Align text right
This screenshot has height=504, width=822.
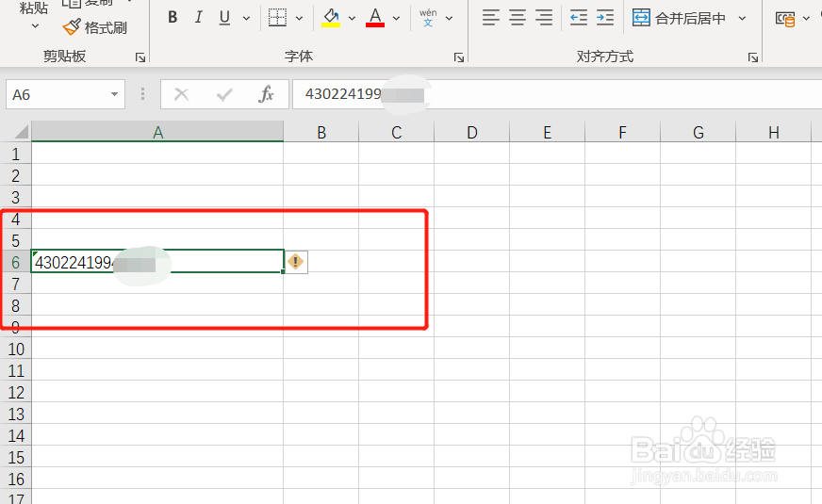coord(544,18)
